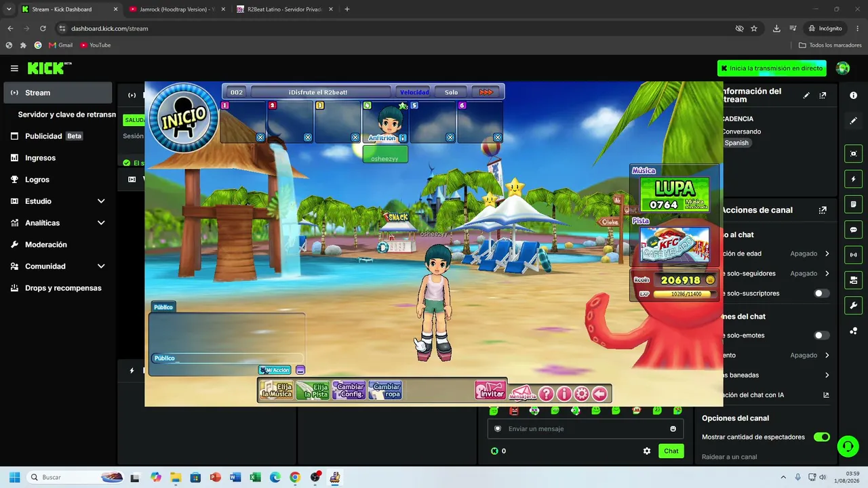Click the pencil icon in the right toolbar
The image size is (868, 488).
pyautogui.click(x=853, y=121)
